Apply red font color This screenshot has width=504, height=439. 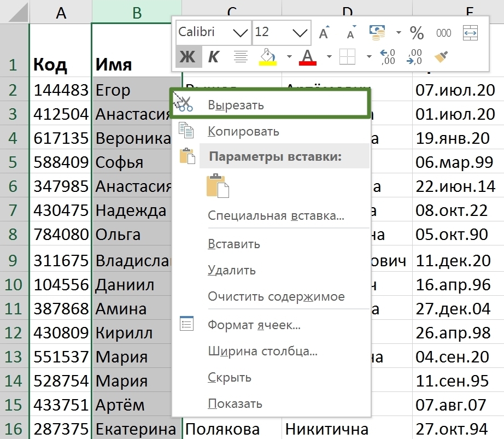click(308, 57)
